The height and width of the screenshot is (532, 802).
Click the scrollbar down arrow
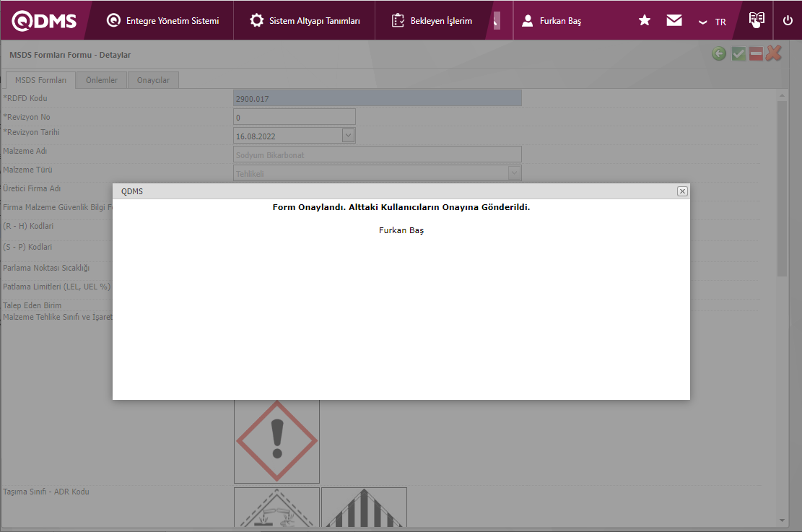pyautogui.click(x=782, y=520)
